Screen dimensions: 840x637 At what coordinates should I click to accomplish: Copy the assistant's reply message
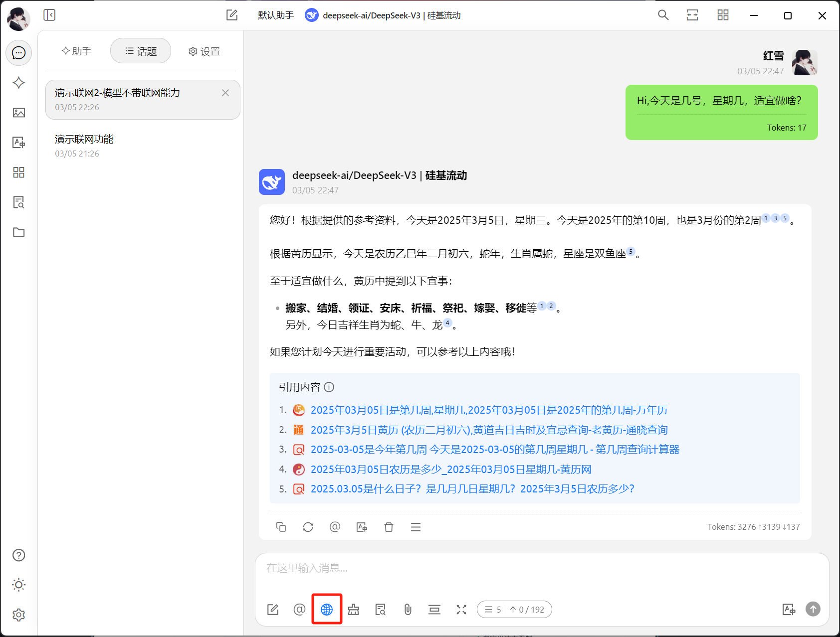point(281,527)
